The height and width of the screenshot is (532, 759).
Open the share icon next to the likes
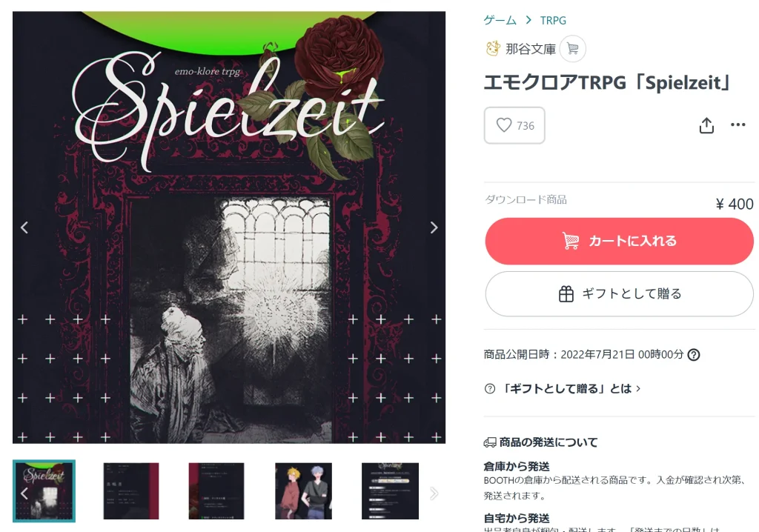click(x=706, y=125)
